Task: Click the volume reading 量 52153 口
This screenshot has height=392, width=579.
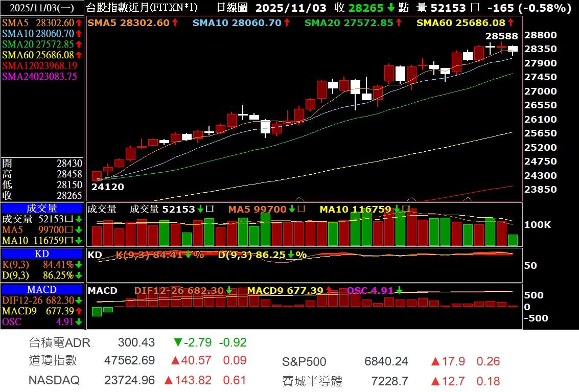Action: tap(448, 8)
